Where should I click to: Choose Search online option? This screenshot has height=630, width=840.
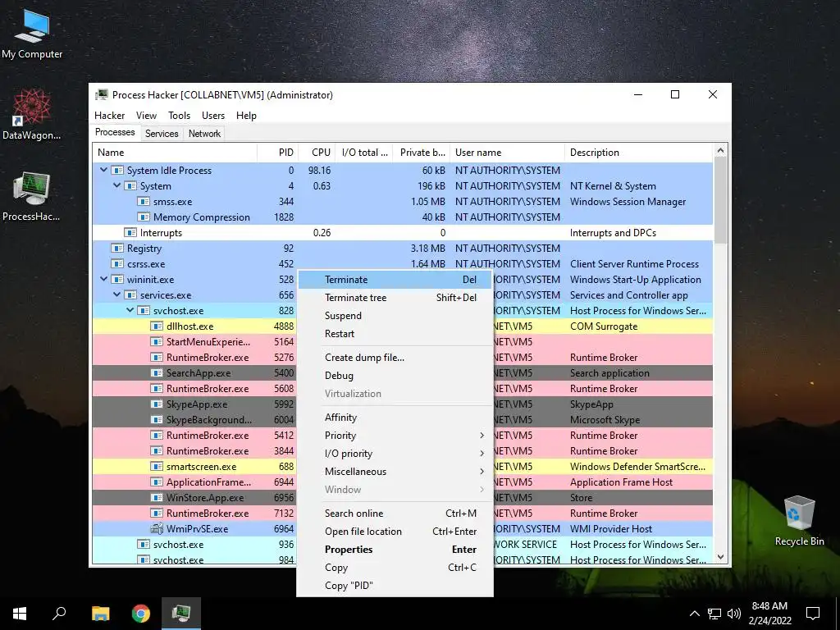point(395,514)
